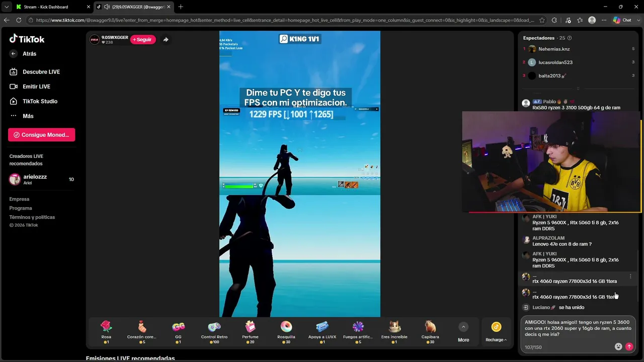Click the Luciano se ha unido notice
This screenshot has height=362, width=644.
coord(558,307)
